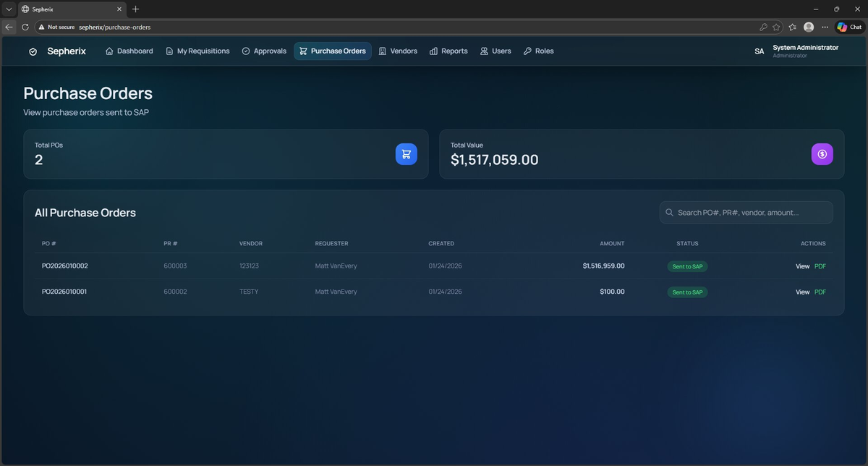Go to the Dashboard page
The width and height of the screenshot is (868, 466).
point(129,51)
